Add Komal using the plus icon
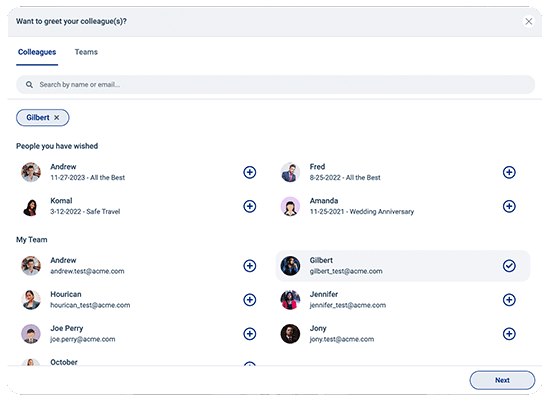Image resolution: width=550 pixels, height=400 pixels. [x=249, y=206]
